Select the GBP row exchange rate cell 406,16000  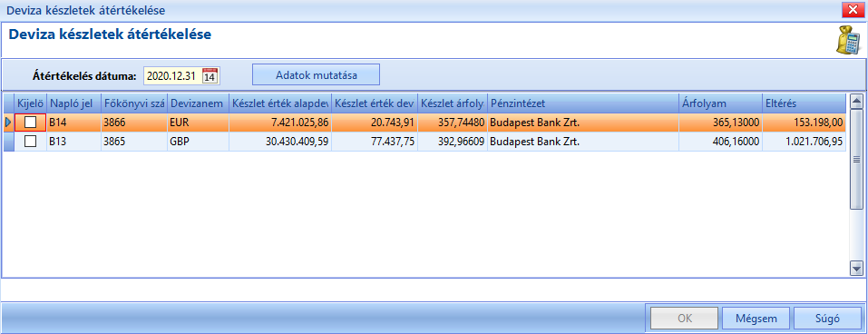(x=720, y=142)
